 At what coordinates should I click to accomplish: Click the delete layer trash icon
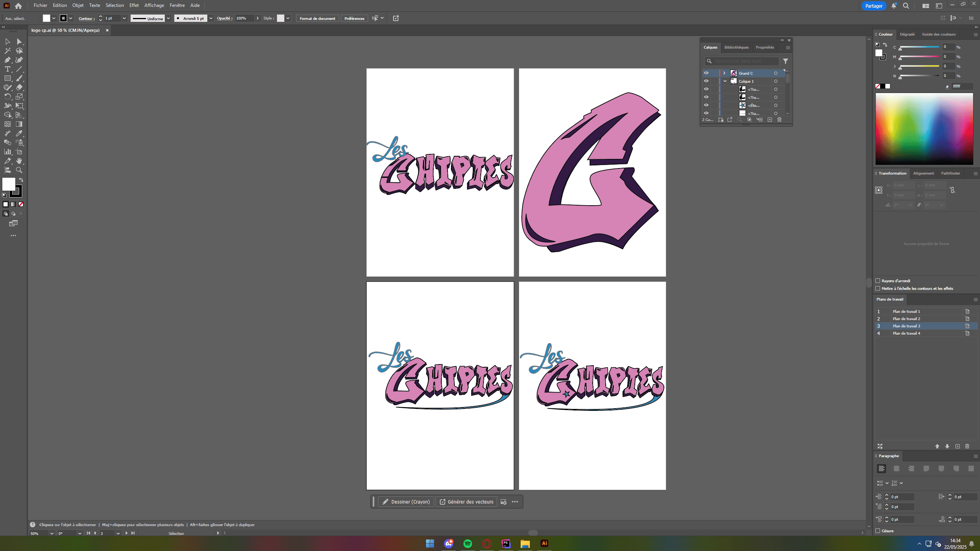click(779, 120)
